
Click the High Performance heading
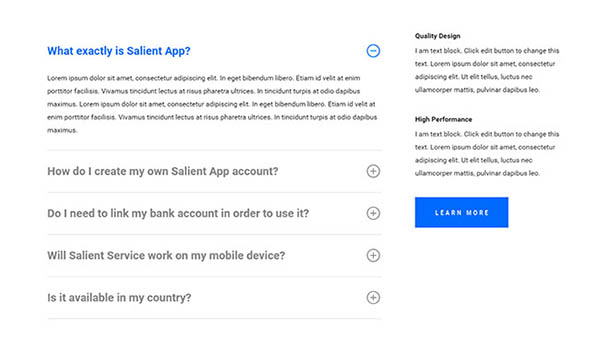[x=443, y=119]
